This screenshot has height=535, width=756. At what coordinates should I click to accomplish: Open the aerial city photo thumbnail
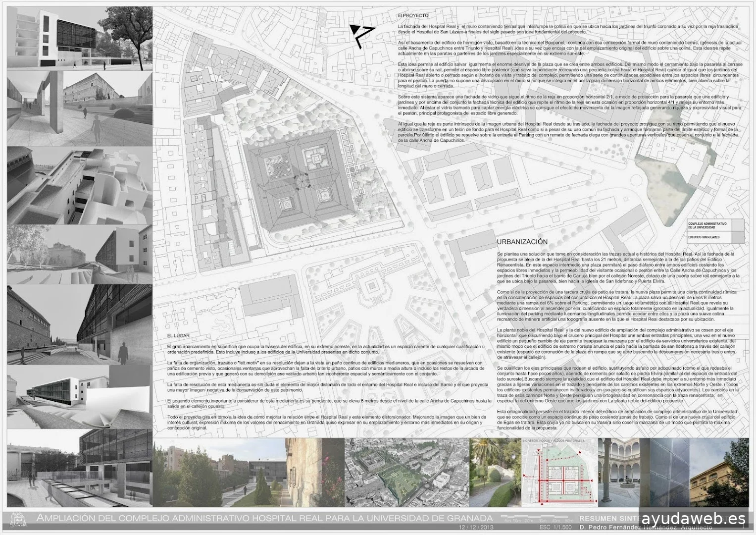pos(406,474)
